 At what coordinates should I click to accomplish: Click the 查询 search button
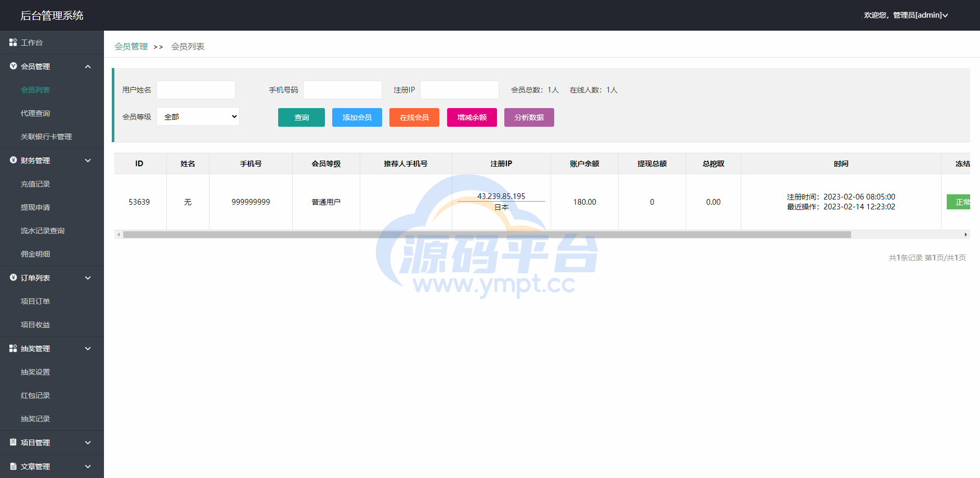pos(302,117)
